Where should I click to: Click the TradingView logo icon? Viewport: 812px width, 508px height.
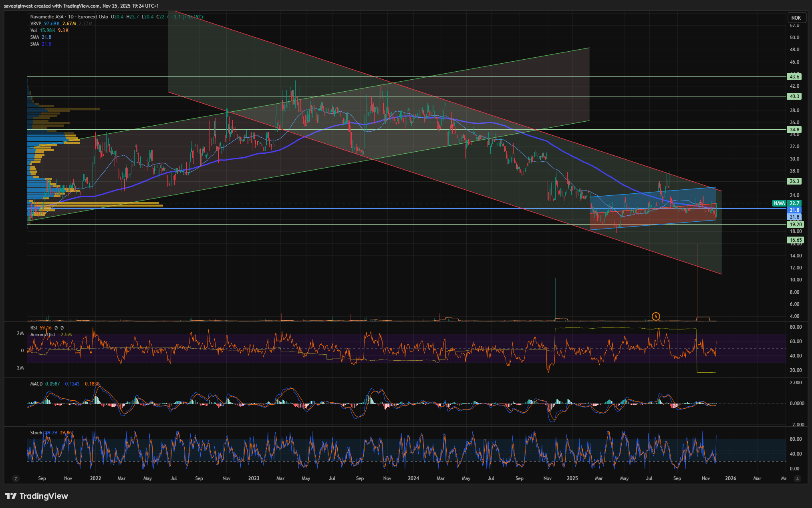(11, 496)
